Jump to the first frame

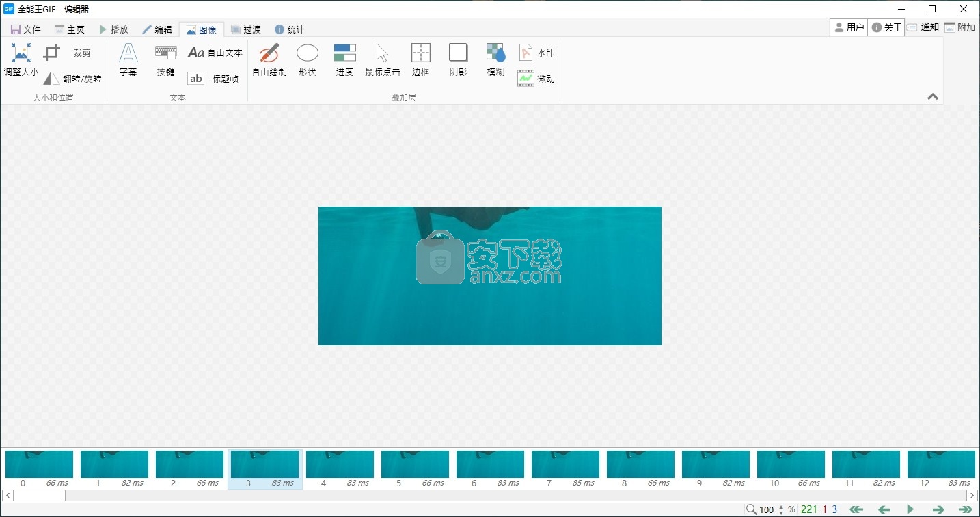coord(856,509)
